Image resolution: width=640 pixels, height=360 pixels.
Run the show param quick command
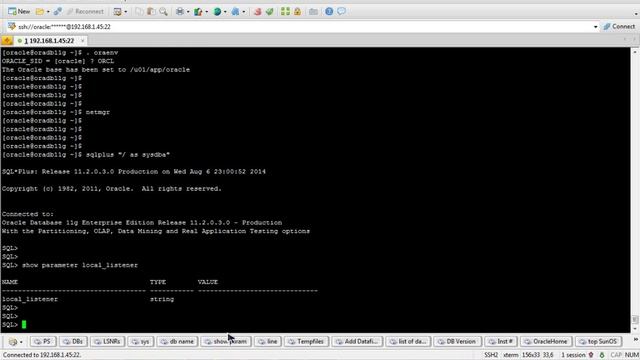226,342
